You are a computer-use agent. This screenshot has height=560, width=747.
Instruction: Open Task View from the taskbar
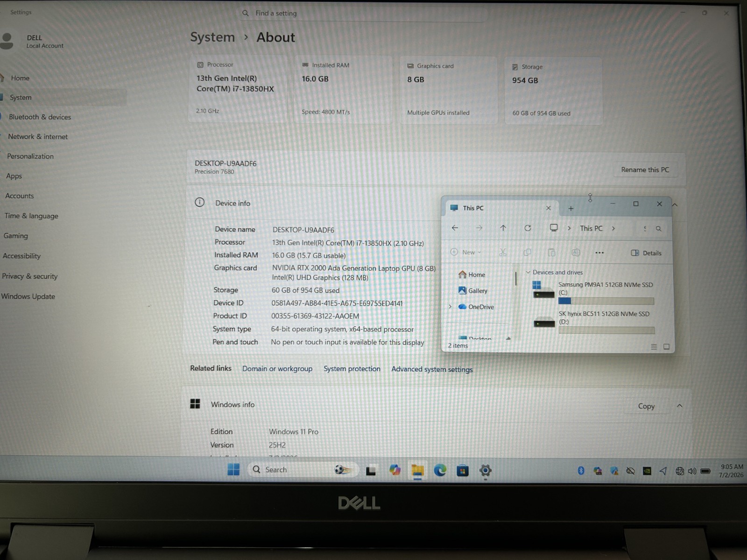[x=371, y=470]
